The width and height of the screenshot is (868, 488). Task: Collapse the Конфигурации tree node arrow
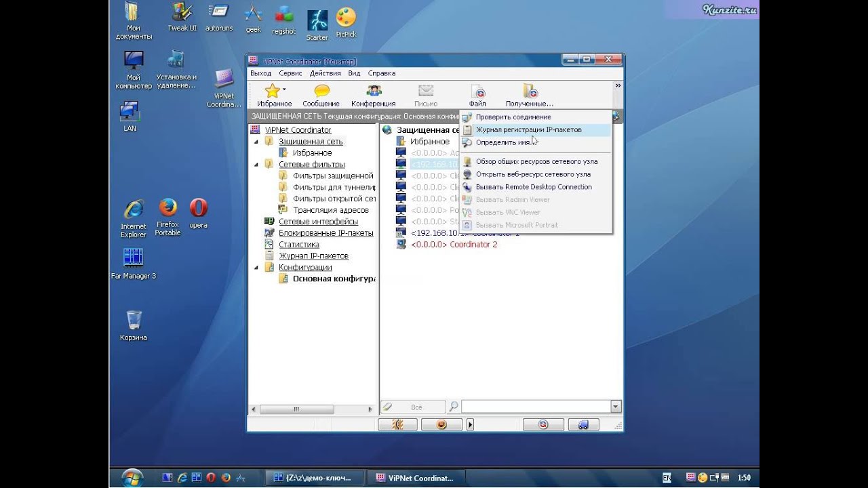click(256, 267)
